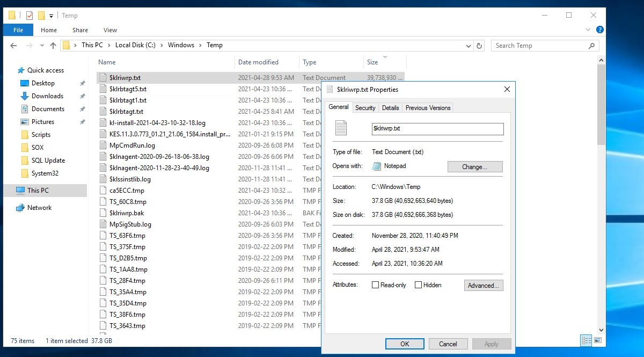This screenshot has width=644, height=357.
Task: Switch to details view layout icon
Action: tap(586, 340)
